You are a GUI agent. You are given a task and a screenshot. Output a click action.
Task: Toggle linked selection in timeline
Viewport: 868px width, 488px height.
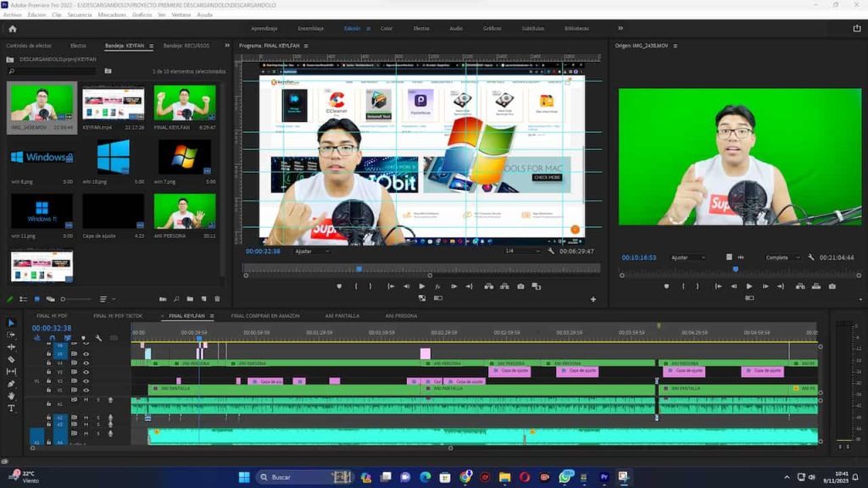tap(68, 337)
